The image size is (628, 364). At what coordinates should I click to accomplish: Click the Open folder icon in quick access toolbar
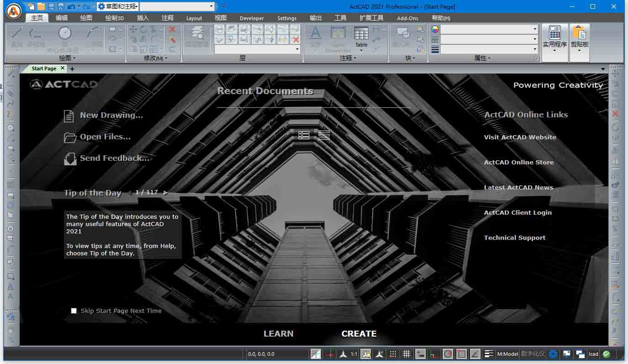pyautogui.click(x=41, y=6)
